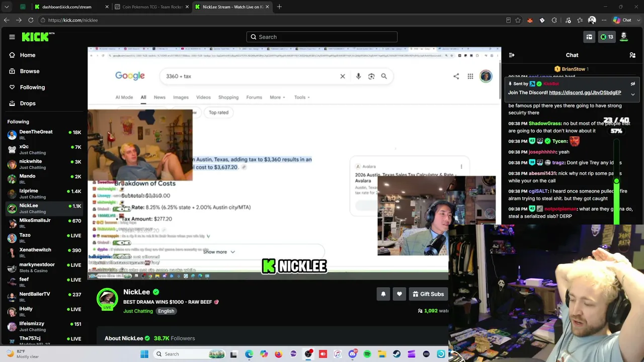Open the browser settings and more menu
Viewport: 644px width, 362px height.
(604, 20)
